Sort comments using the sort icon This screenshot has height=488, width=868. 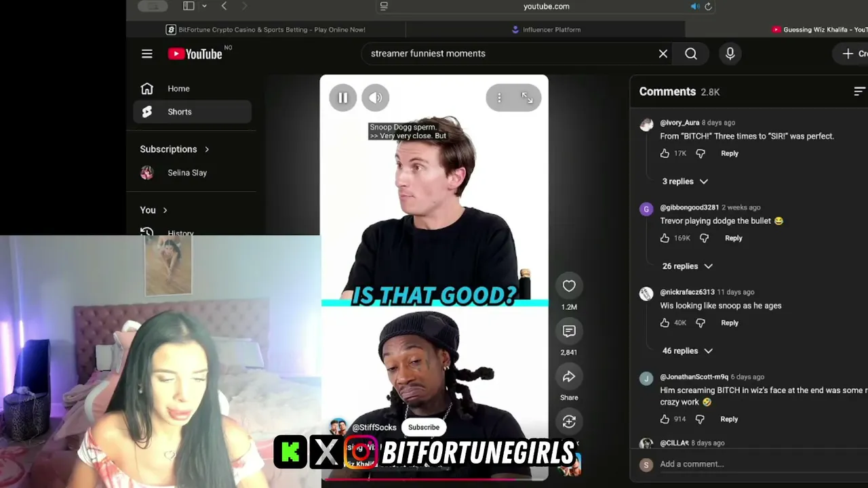coord(859,91)
